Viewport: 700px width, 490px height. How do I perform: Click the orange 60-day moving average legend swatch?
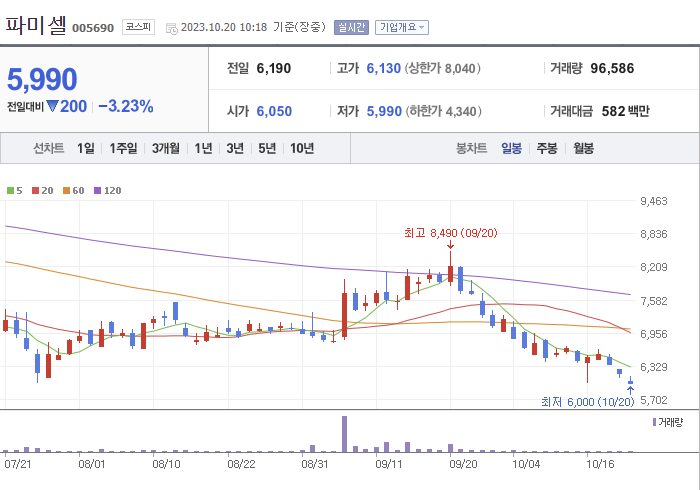(67, 191)
